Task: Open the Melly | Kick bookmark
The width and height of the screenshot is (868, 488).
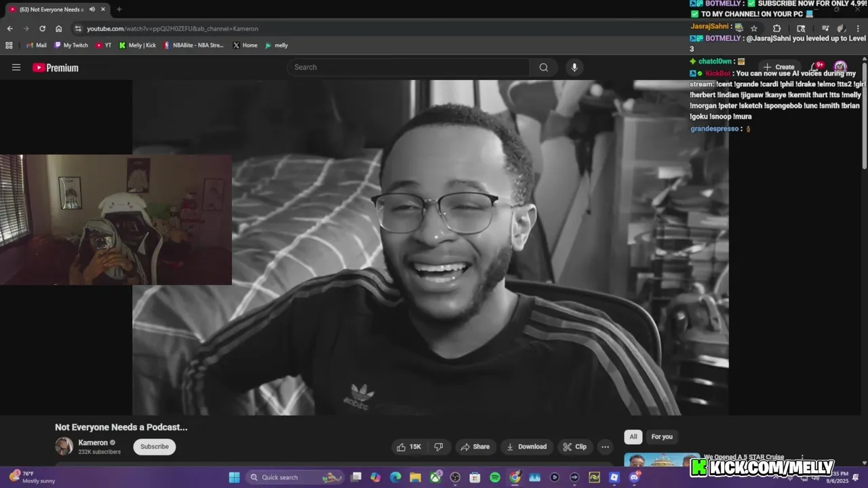Action: pos(138,45)
